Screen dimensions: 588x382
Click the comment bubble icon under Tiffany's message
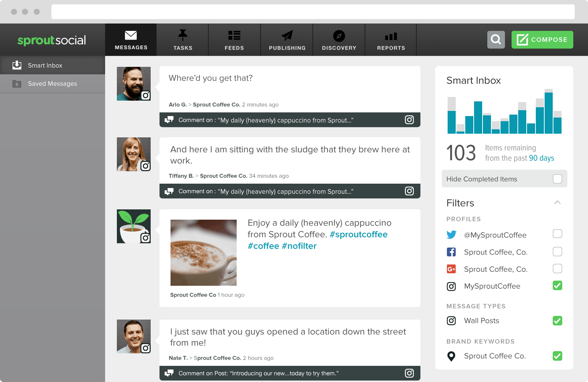(x=169, y=191)
